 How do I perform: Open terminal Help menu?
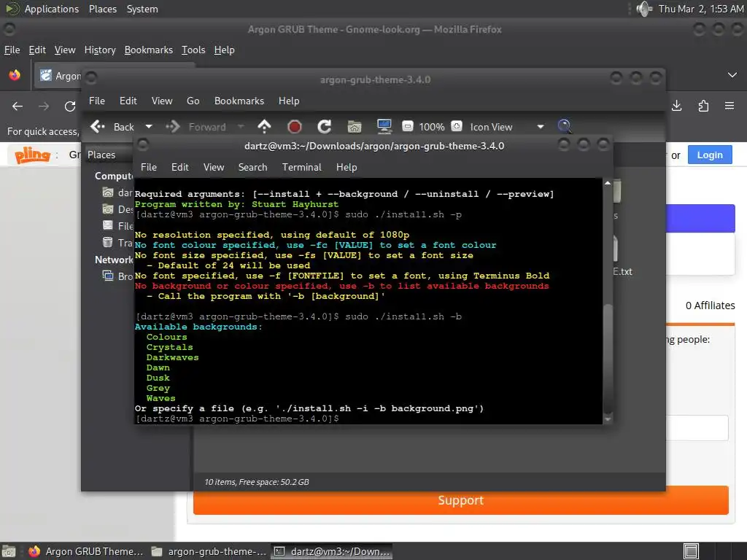(x=347, y=167)
